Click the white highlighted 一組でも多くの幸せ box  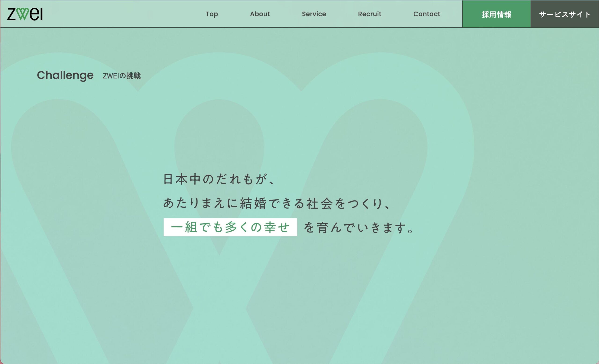230,227
